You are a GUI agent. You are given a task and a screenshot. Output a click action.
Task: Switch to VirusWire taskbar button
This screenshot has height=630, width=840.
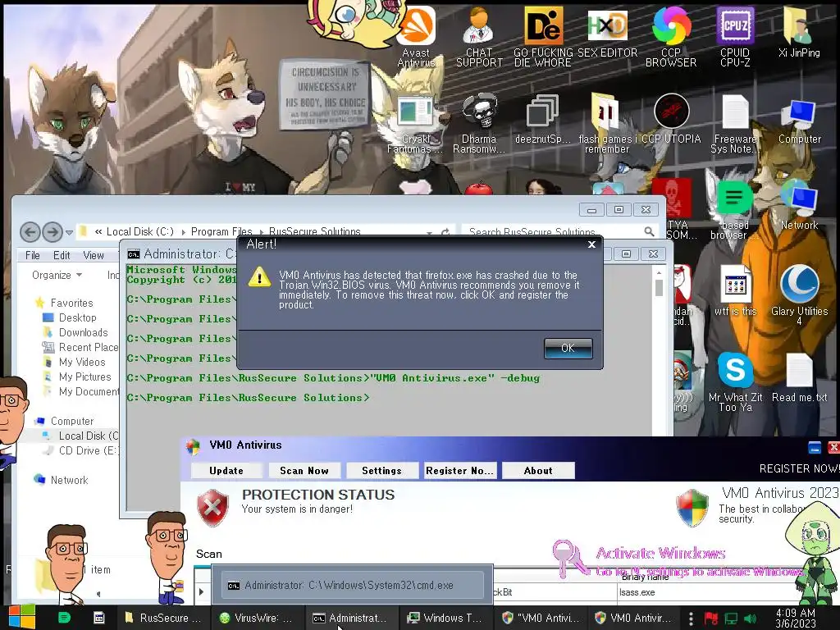(x=257, y=618)
